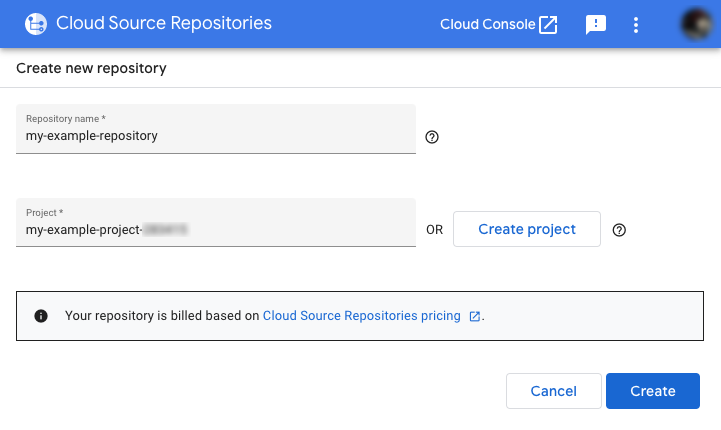Click the user account avatar

pos(697,24)
